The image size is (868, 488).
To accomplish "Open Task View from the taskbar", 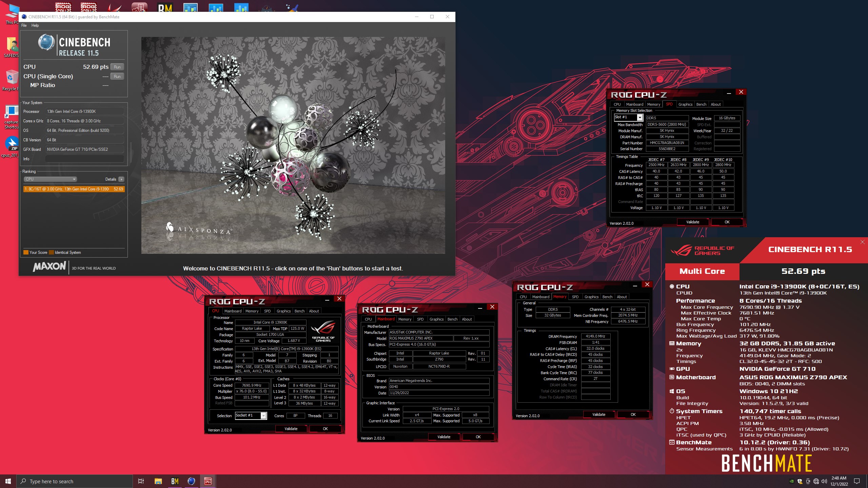I will coord(141,481).
